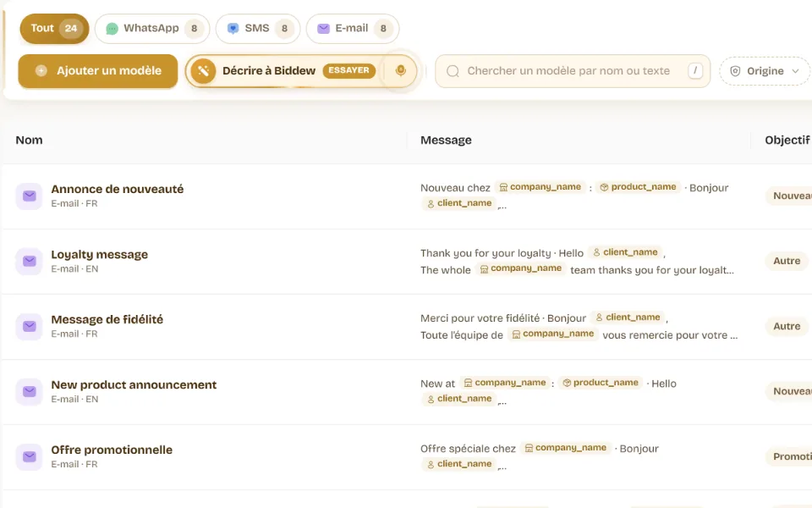Click the slash shortcut key hint

[695, 70]
